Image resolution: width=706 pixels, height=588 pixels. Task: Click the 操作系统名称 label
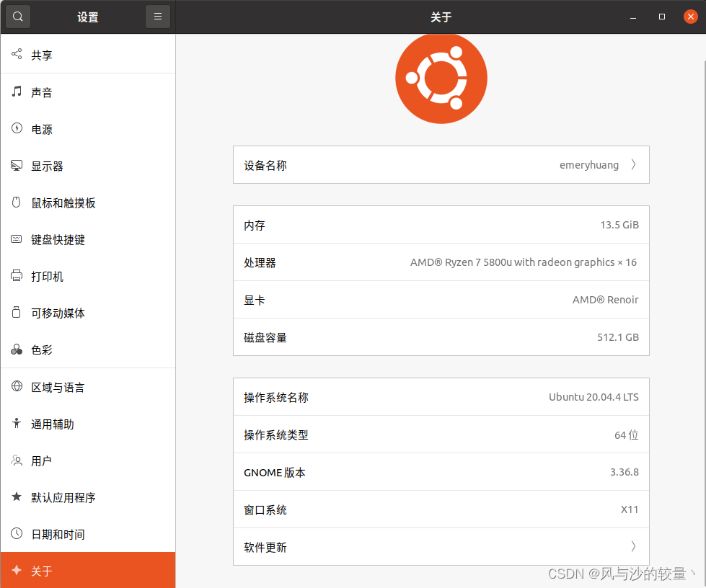tap(276, 397)
